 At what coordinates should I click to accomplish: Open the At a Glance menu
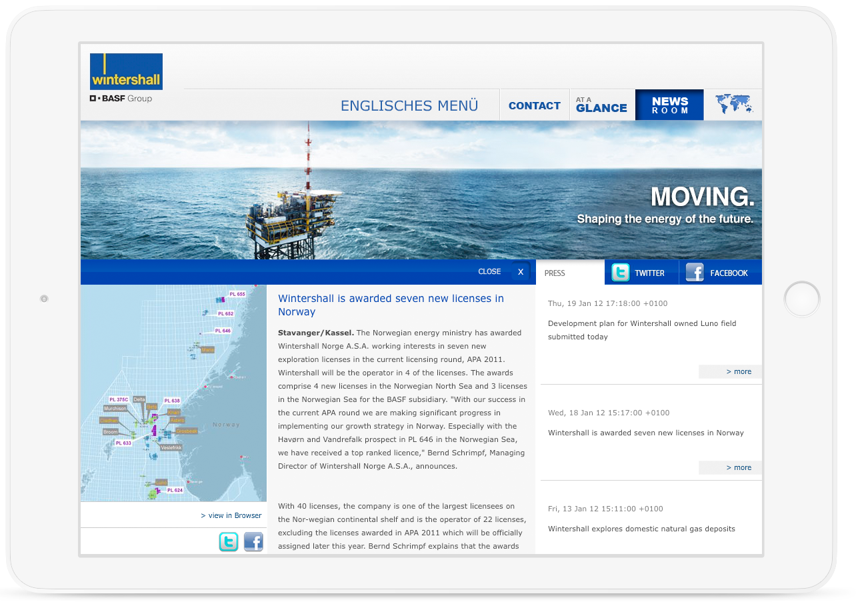click(x=601, y=105)
